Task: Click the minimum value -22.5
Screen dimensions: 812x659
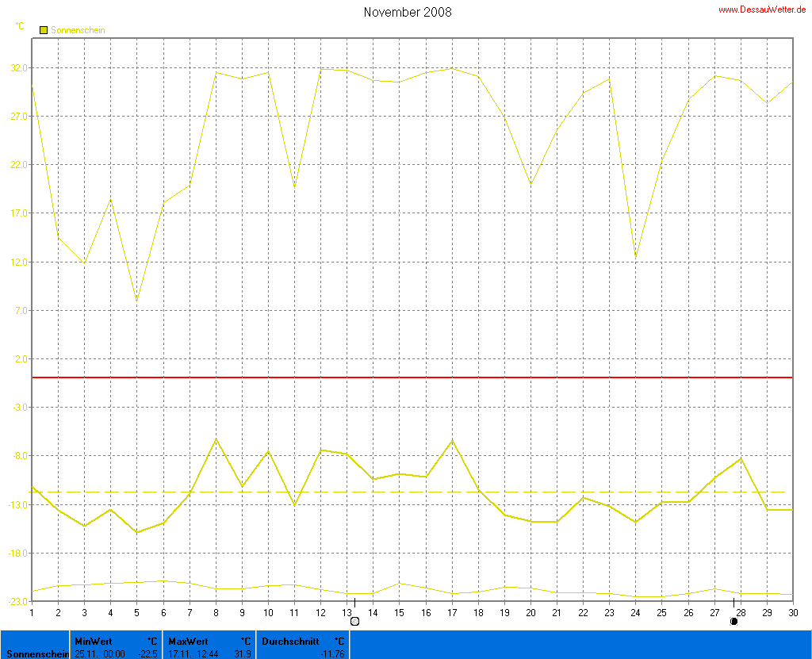Action: click(x=146, y=653)
